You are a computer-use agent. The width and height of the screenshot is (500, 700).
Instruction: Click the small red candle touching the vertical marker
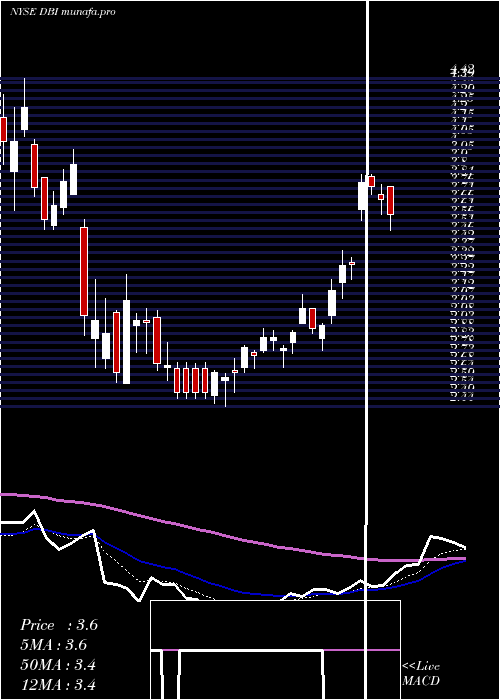pos(371,181)
